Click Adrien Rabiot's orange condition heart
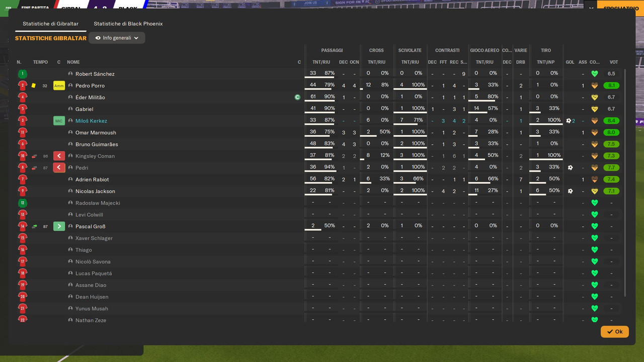 [x=594, y=179]
